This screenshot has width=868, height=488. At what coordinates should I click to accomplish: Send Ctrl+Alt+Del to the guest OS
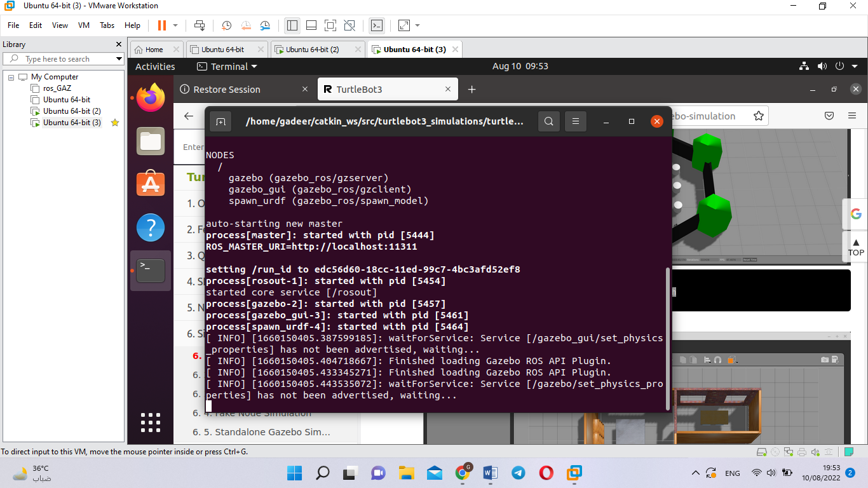click(199, 25)
